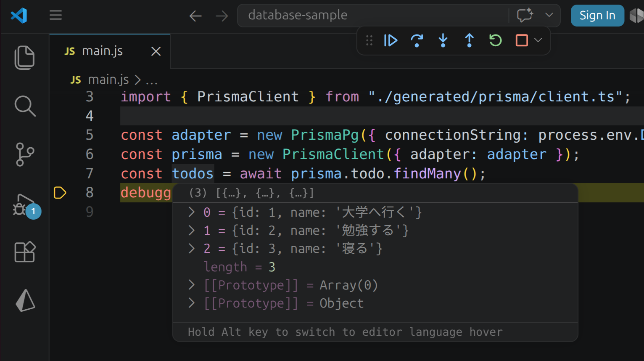This screenshot has height=361, width=644.
Task: Expand the [[Prototype]] = Object row
Action: pos(192,303)
